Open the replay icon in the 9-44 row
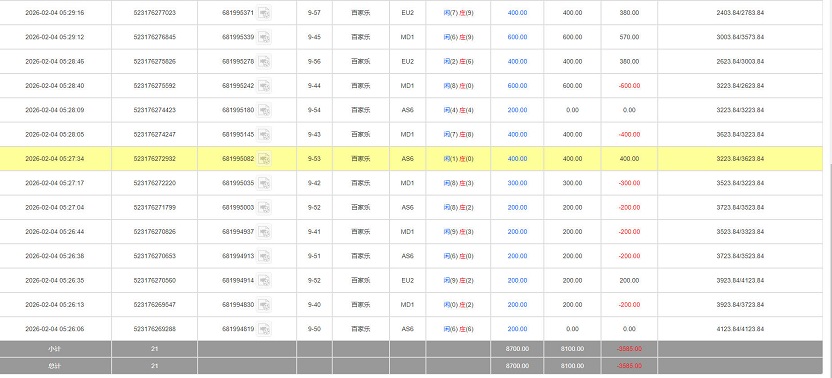The width and height of the screenshot is (832, 378). point(264,85)
